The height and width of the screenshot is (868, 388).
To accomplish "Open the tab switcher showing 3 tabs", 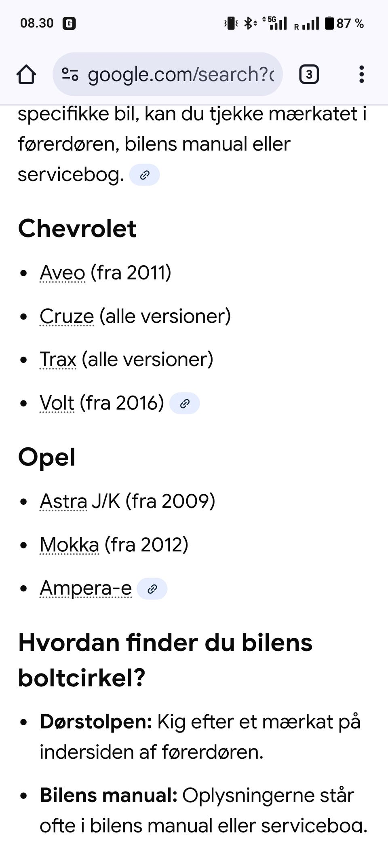I will point(309,74).
